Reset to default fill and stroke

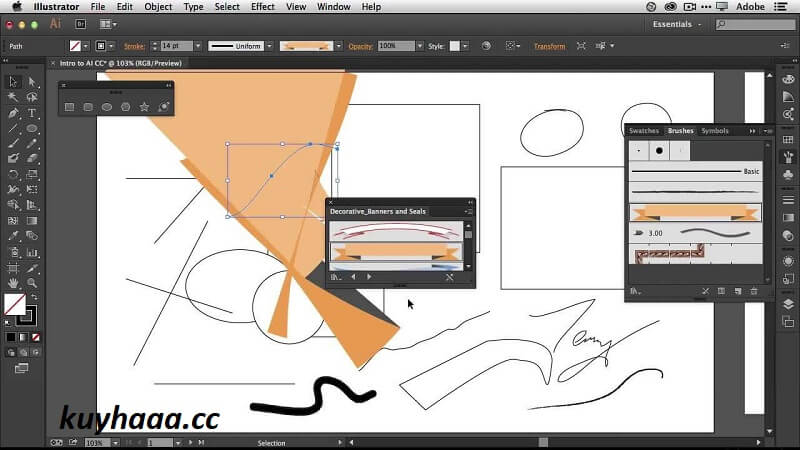pyautogui.click(x=7, y=322)
